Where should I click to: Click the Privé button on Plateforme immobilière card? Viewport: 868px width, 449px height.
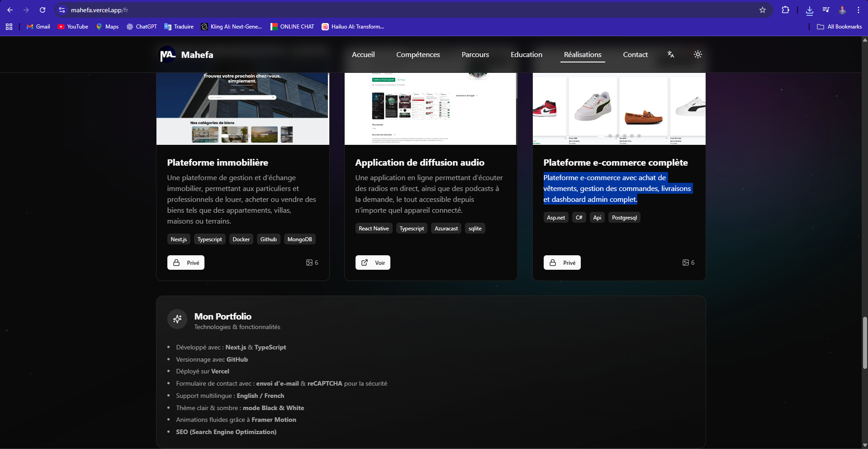186,263
